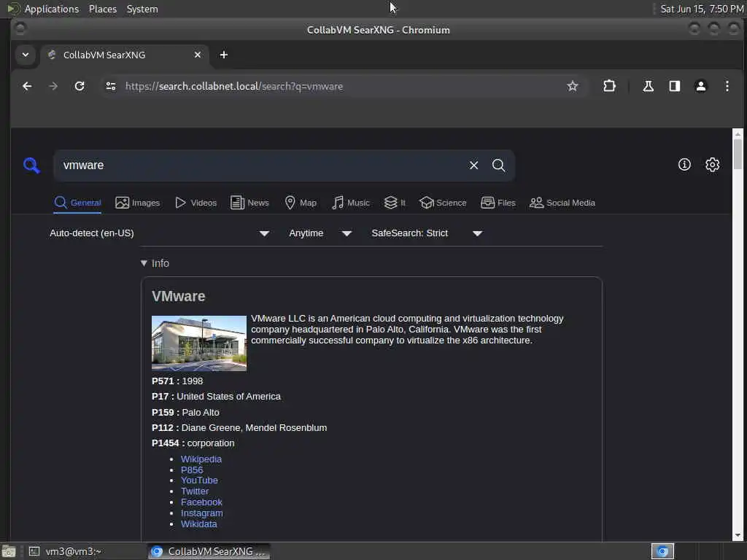Switch to the Music category
Screen dimensions: 747x560
tap(351, 203)
